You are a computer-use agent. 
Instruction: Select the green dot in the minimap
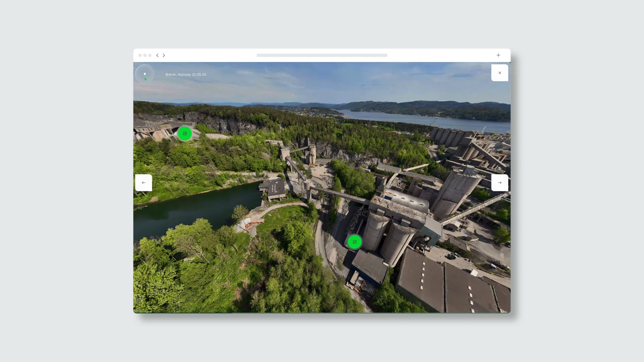tap(145, 79)
